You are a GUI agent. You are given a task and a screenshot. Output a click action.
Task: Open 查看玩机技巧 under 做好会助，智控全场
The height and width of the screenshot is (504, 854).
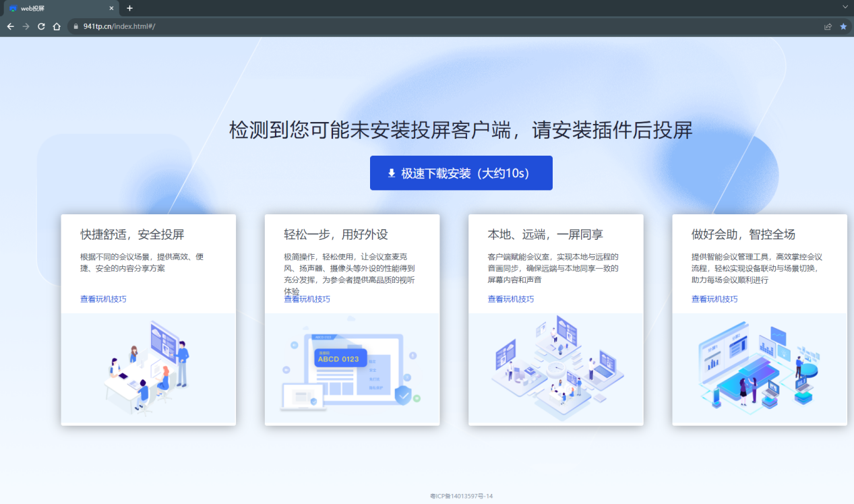[x=714, y=299]
